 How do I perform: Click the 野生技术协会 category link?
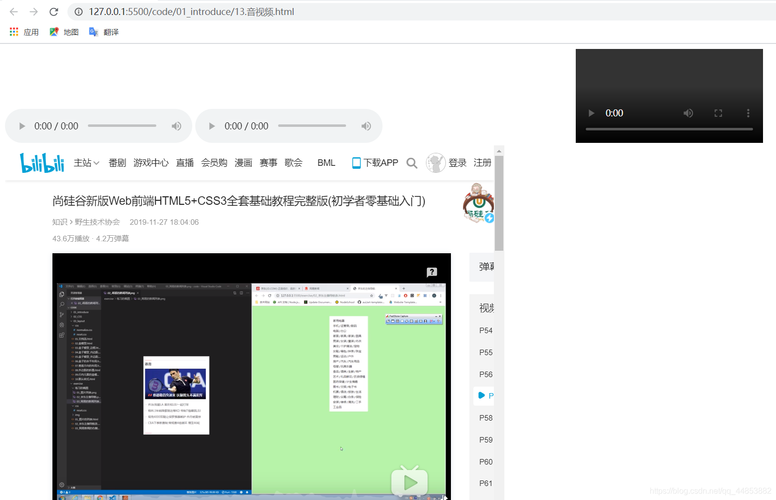[97, 222]
